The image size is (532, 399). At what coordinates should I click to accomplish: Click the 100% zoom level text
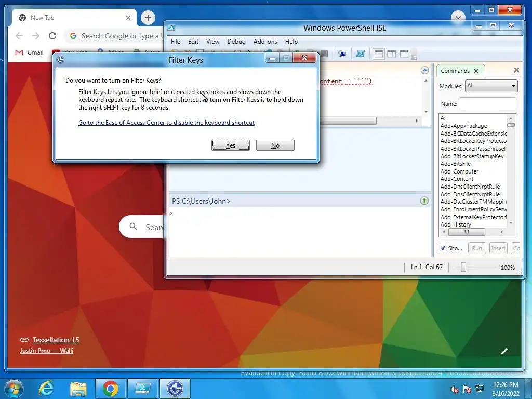pyautogui.click(x=508, y=268)
